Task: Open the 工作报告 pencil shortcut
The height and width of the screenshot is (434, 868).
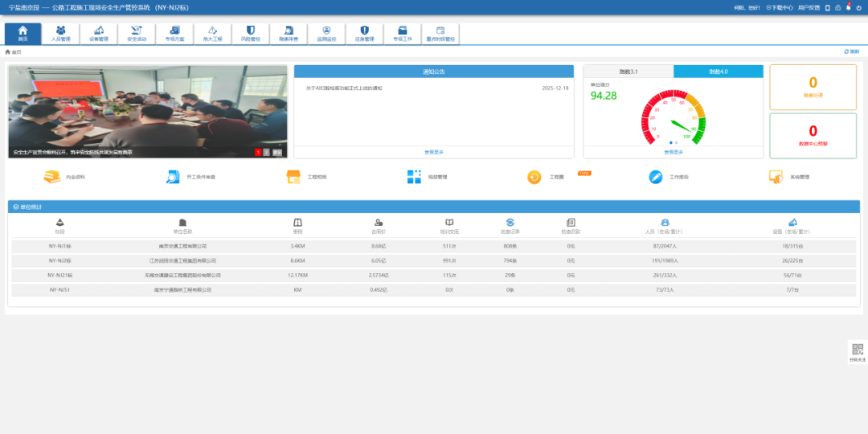Action: 669,177
